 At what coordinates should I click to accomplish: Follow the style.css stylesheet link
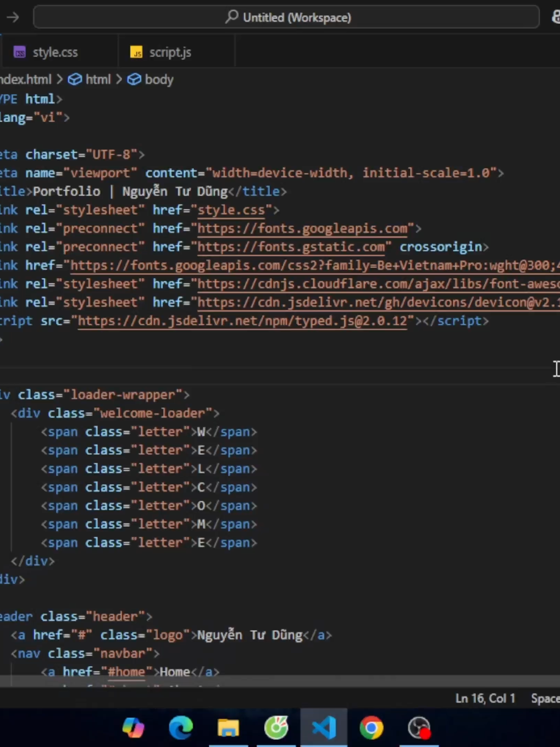[231, 210]
